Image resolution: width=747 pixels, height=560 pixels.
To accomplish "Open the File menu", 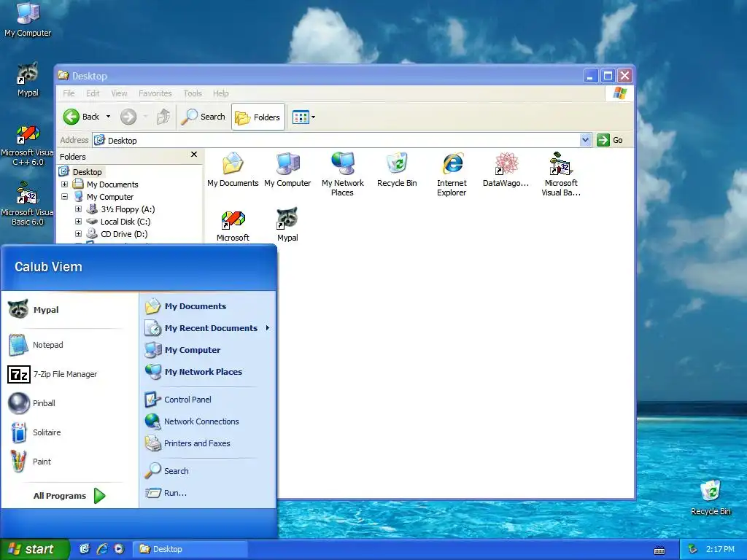I will (x=69, y=93).
